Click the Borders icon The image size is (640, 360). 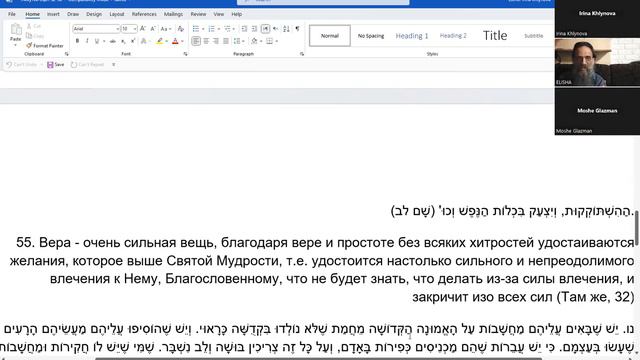[269, 41]
